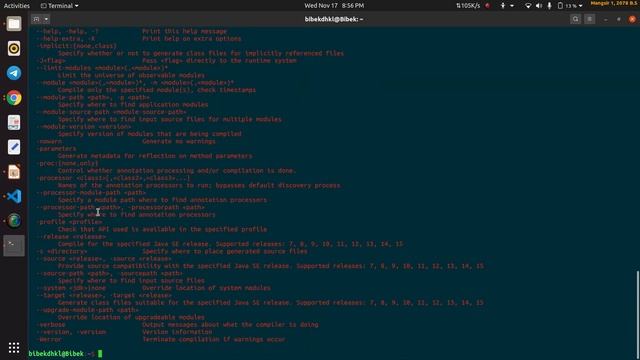Click the bibekdhkl@Bibek window title

coord(334,19)
